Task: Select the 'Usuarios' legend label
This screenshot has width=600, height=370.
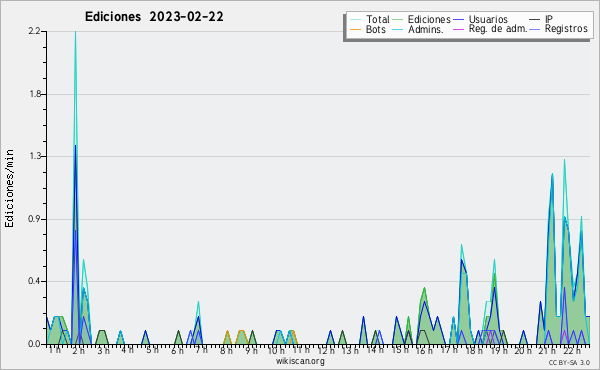Action: [488, 19]
